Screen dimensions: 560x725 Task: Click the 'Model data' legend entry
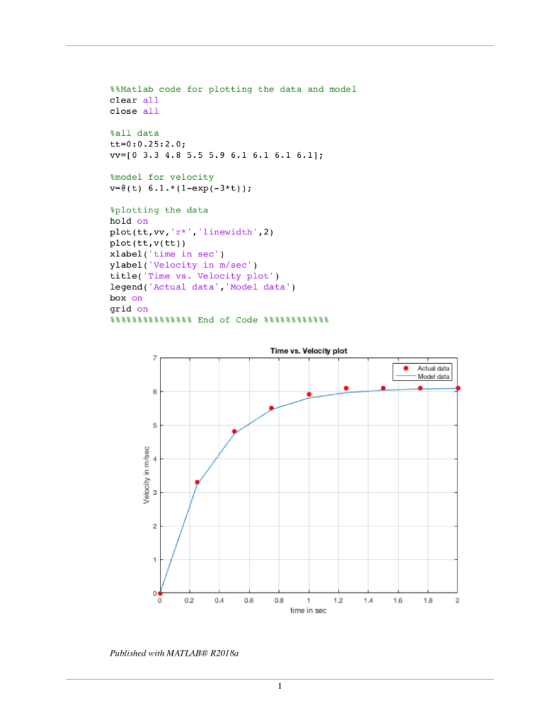click(433, 376)
